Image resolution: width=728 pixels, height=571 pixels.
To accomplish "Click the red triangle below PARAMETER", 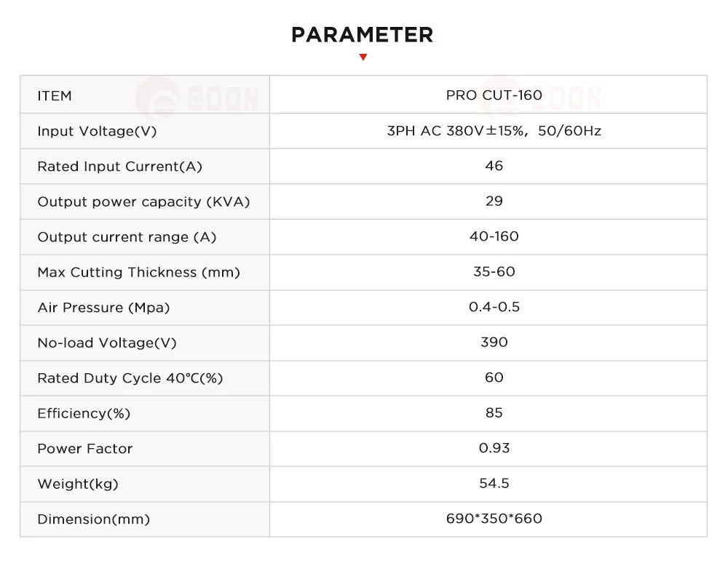I will [363, 57].
